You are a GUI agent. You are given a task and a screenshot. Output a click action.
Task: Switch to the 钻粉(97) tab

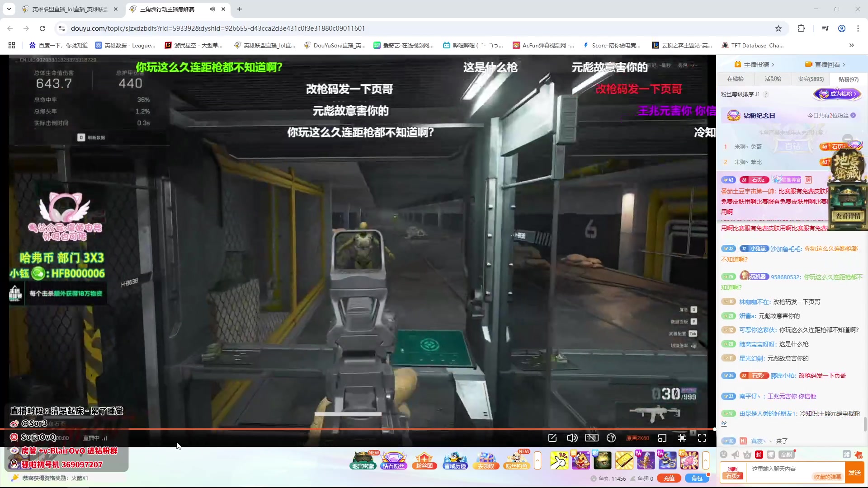[849, 79]
